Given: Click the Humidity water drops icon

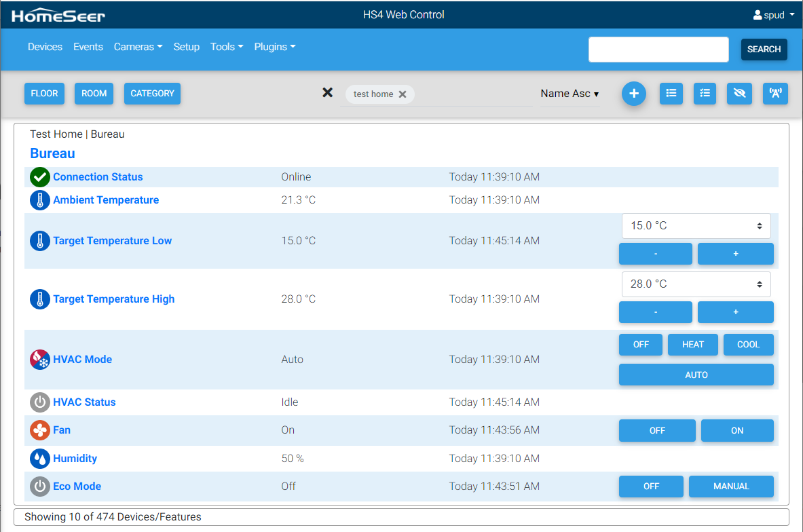Looking at the screenshot, I should (40, 459).
